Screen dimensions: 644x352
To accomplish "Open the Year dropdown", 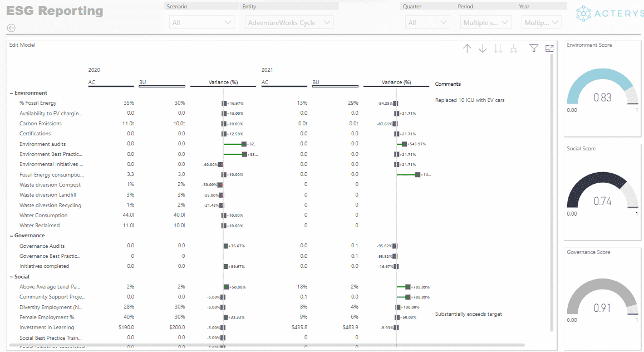I will [542, 23].
